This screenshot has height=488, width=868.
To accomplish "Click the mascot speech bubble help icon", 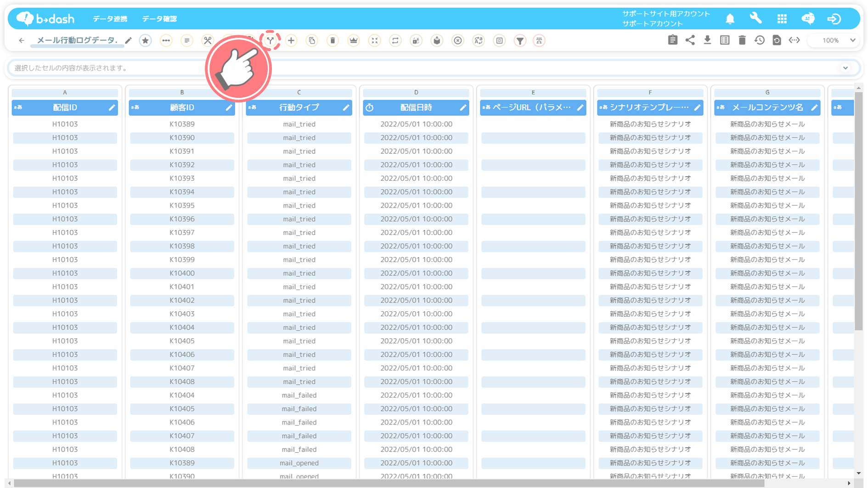I will [x=808, y=18].
